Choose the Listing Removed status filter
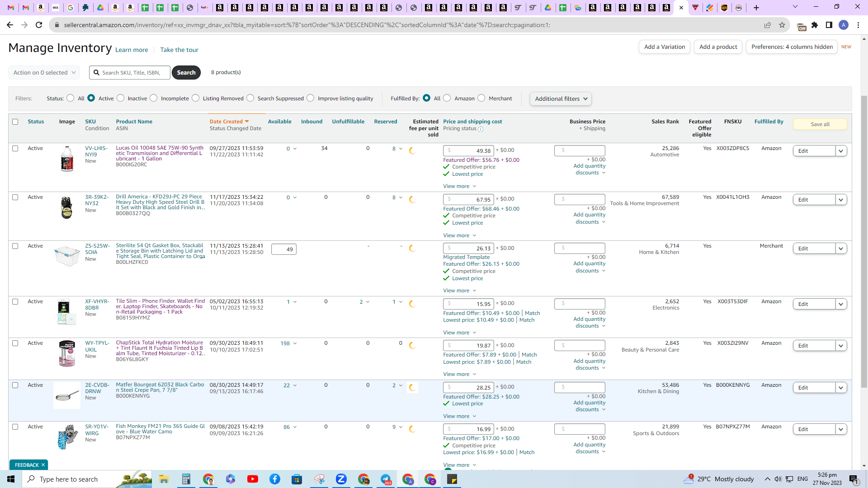This screenshot has width=868, height=488. click(196, 98)
